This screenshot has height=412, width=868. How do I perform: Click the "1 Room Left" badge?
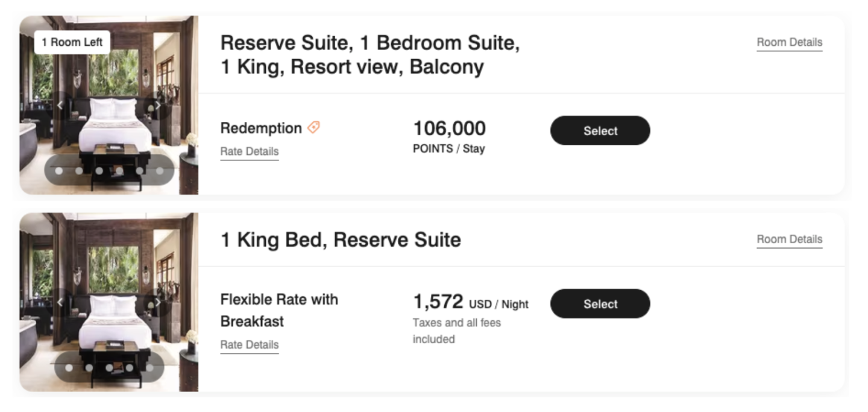(72, 43)
